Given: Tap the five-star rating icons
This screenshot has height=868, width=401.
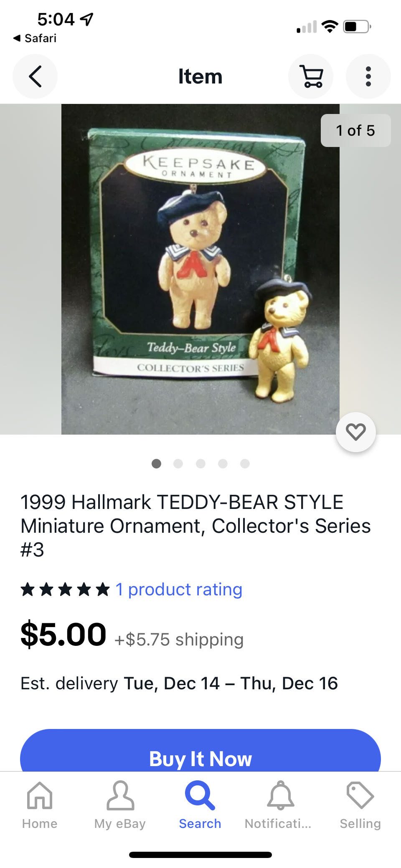Looking at the screenshot, I should coord(65,590).
